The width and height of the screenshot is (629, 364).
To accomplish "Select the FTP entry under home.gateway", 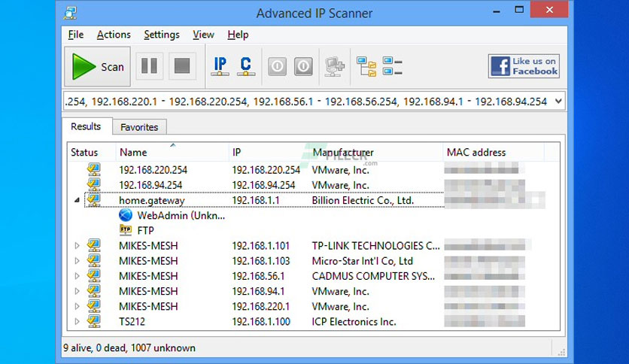I will click(x=146, y=230).
